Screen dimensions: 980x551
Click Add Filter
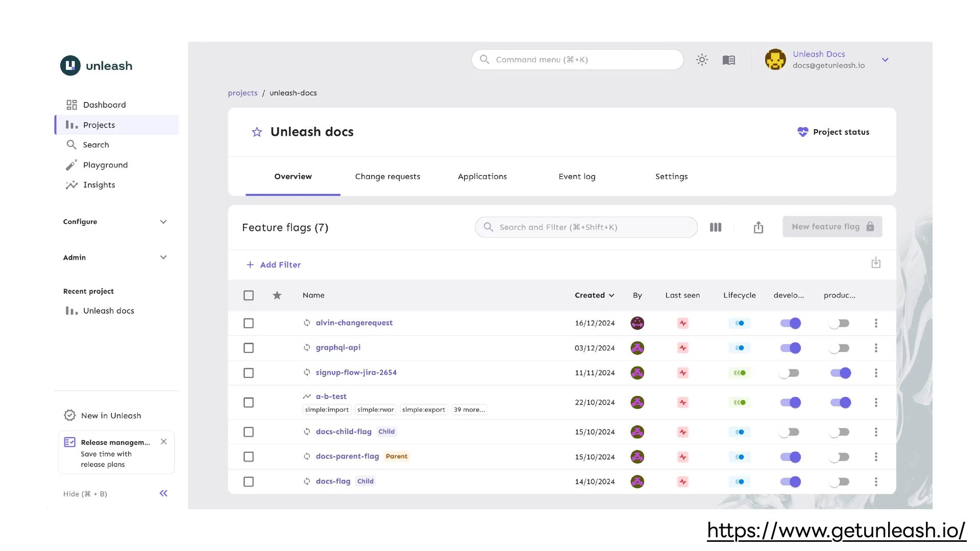(x=274, y=265)
